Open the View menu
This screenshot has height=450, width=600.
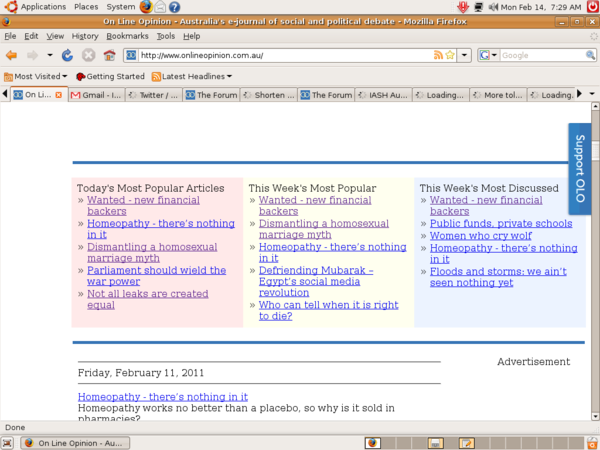(x=55, y=36)
